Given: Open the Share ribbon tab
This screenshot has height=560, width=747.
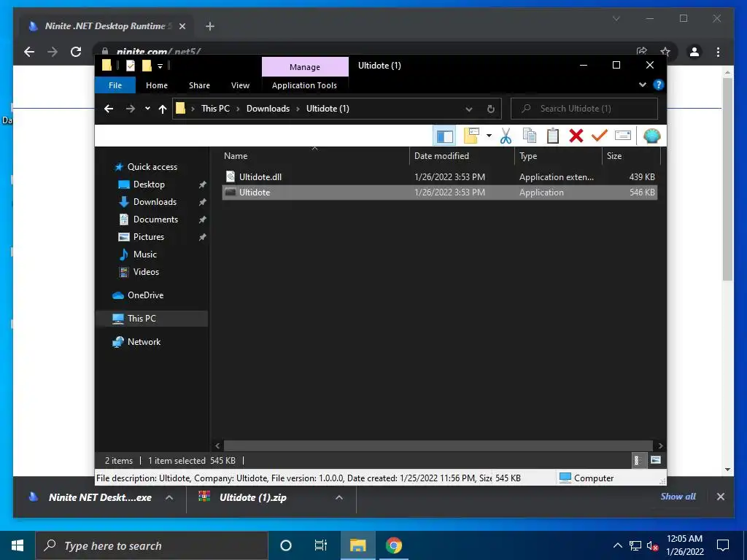Looking at the screenshot, I should click(x=199, y=85).
